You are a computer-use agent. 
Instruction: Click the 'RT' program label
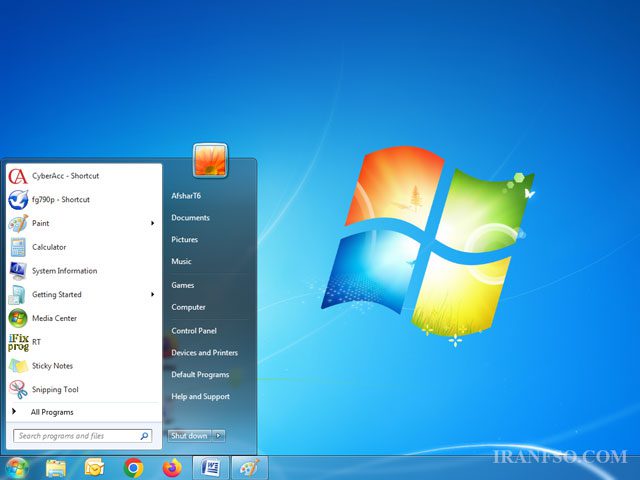36,342
